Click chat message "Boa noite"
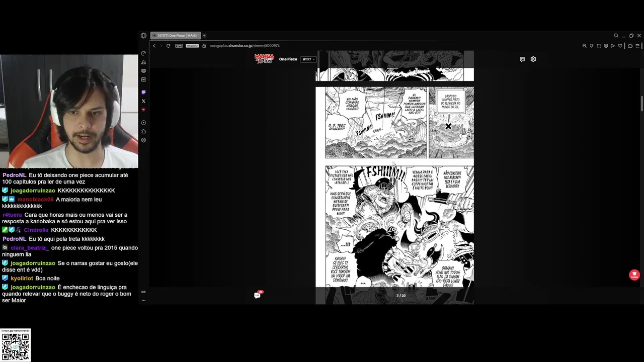This screenshot has height=362, width=644. pyautogui.click(x=47, y=278)
